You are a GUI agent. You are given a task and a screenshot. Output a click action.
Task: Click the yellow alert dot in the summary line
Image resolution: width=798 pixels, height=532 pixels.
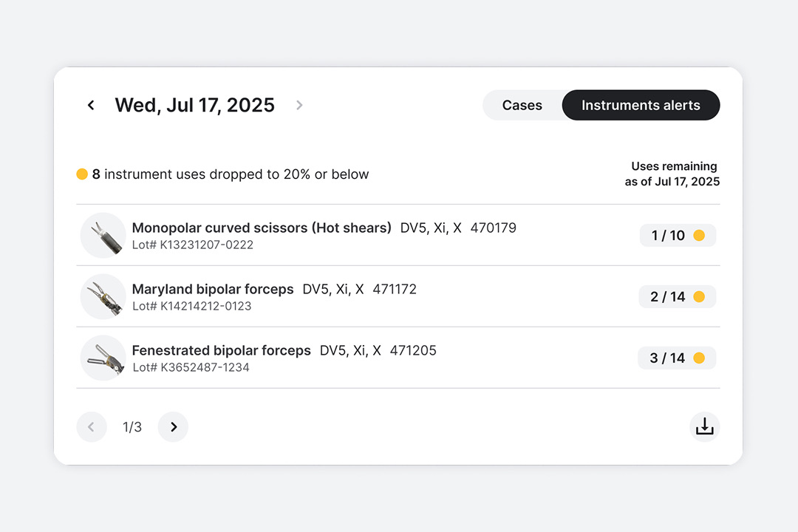tap(82, 174)
